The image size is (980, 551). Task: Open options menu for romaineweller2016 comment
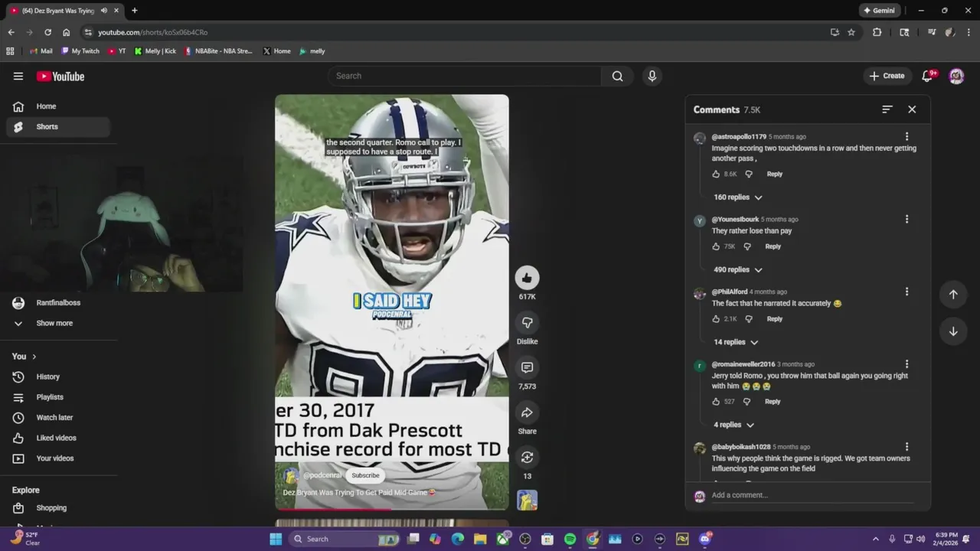[906, 364]
